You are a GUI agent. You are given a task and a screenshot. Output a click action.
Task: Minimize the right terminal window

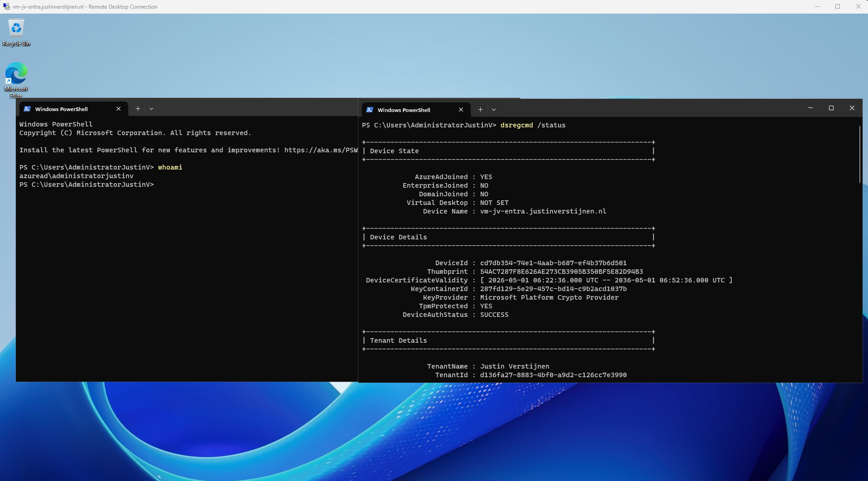point(810,108)
